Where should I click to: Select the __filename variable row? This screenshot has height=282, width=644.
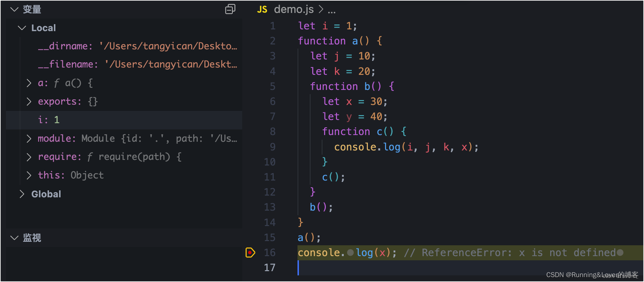124,64
